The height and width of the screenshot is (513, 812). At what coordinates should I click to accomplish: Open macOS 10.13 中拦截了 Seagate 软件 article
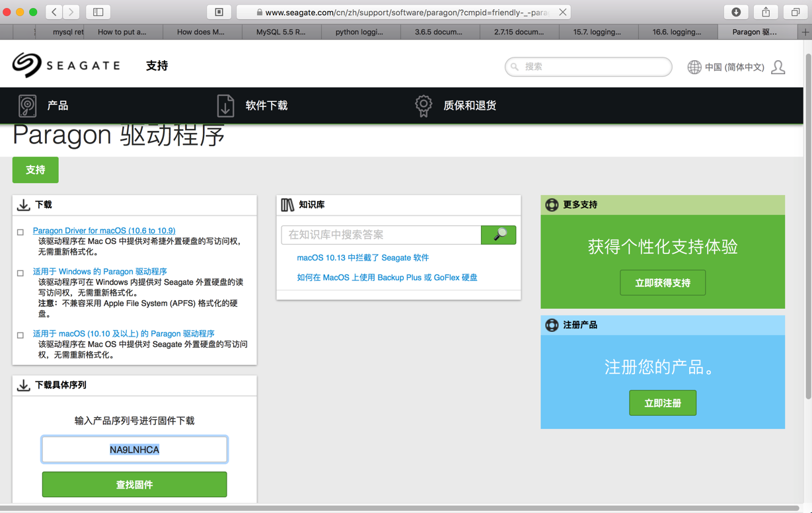coord(363,258)
